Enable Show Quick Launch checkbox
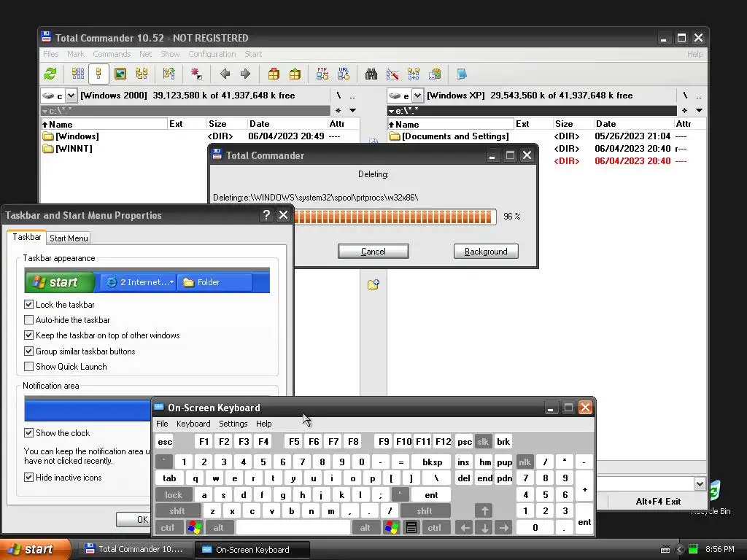Viewport: 747px width, 560px height. pyautogui.click(x=28, y=366)
